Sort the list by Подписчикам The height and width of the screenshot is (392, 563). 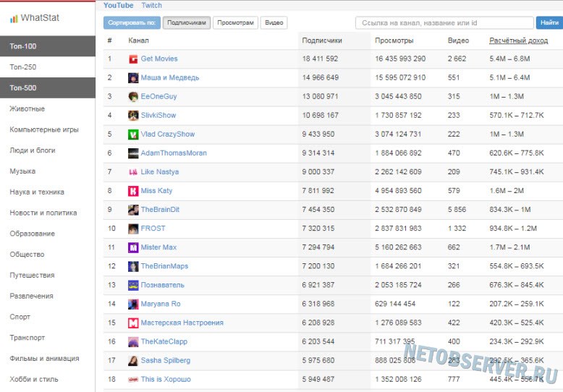(187, 22)
